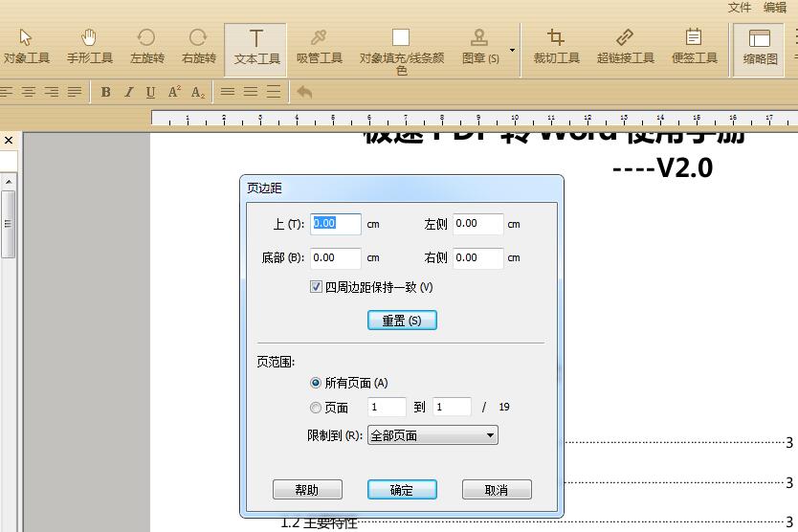This screenshot has width=798, height=532.
Task: Toggle italic formatting
Action: 129,92
